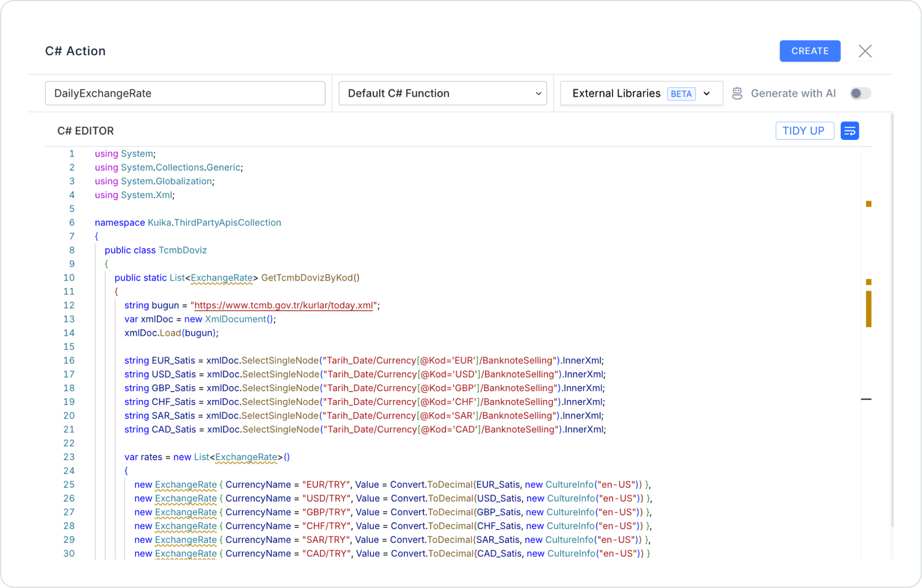Click the C# Action dialog title

[x=75, y=51]
